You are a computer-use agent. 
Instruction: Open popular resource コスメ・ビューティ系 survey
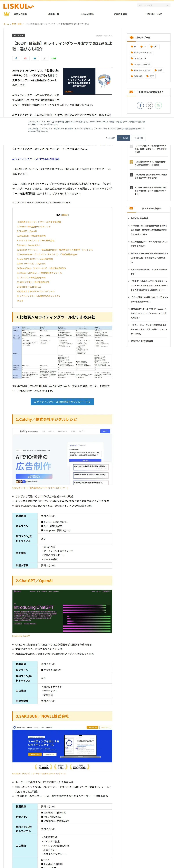(149, 330)
